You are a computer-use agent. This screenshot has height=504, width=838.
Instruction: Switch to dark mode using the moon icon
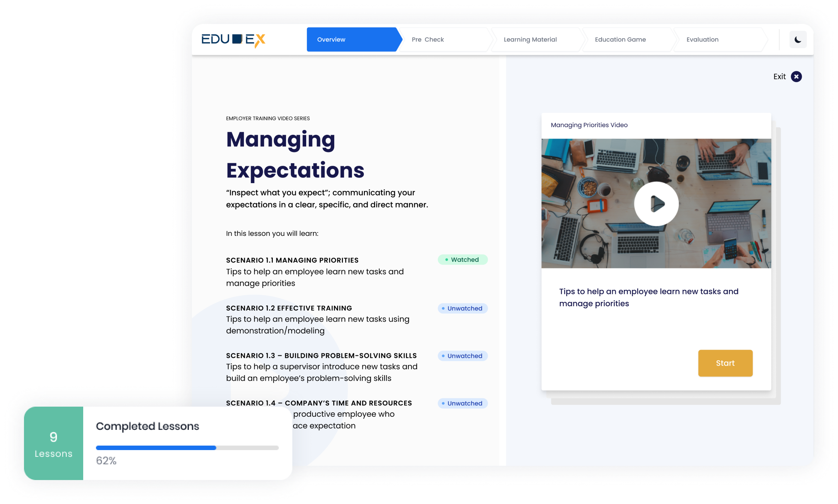798,39
